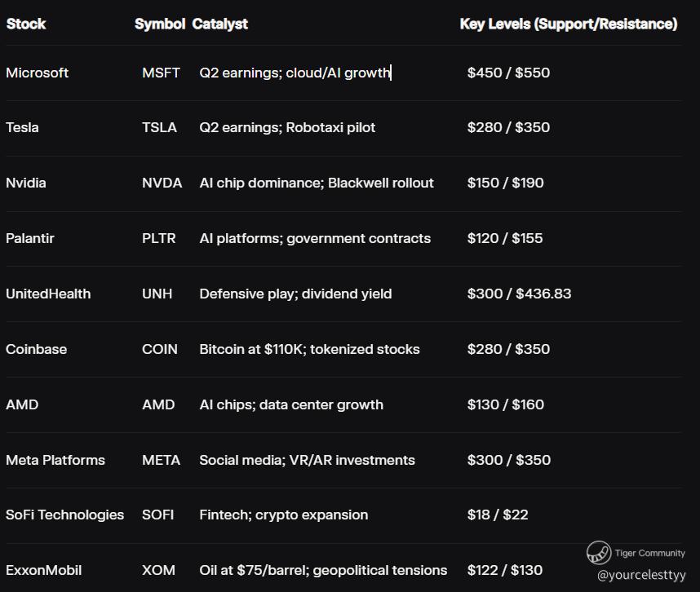Click the Stock column header
The height and width of the screenshot is (592, 700).
point(26,24)
